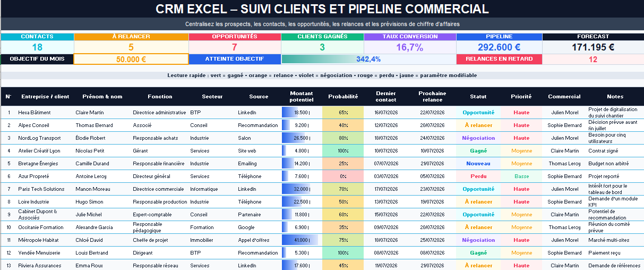
Task: Select the Lecture rapide legend line
Action: (322, 75)
